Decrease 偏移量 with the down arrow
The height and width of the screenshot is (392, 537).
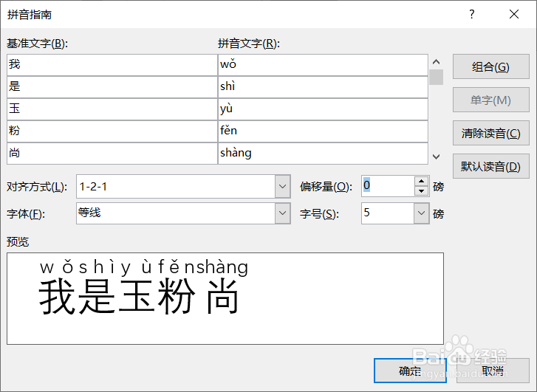coord(421,191)
